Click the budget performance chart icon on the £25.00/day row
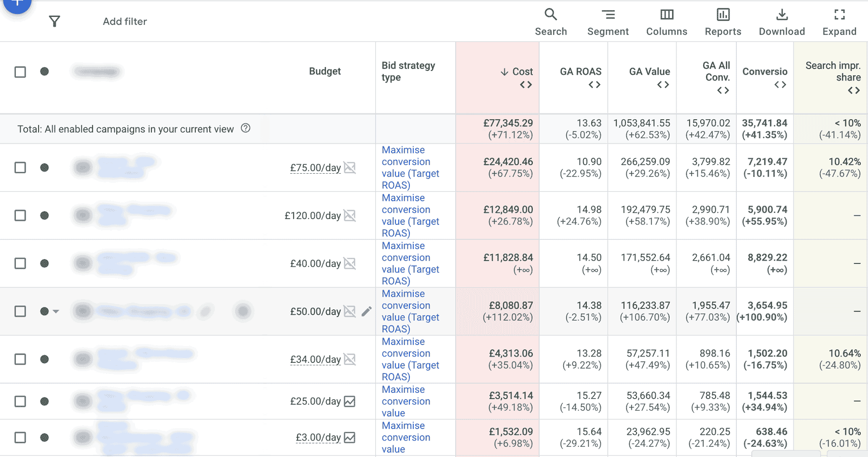 [x=351, y=401]
